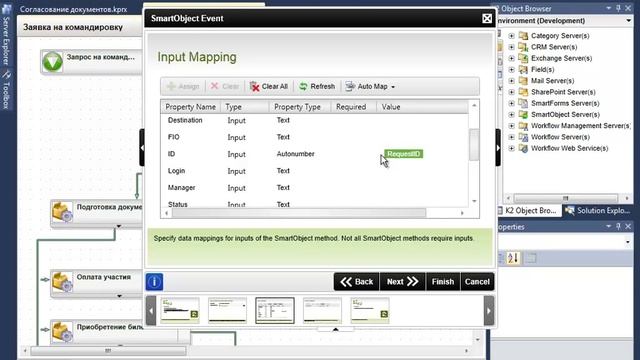Select the second wizard step thumbnail
The image size is (640, 360).
227,311
